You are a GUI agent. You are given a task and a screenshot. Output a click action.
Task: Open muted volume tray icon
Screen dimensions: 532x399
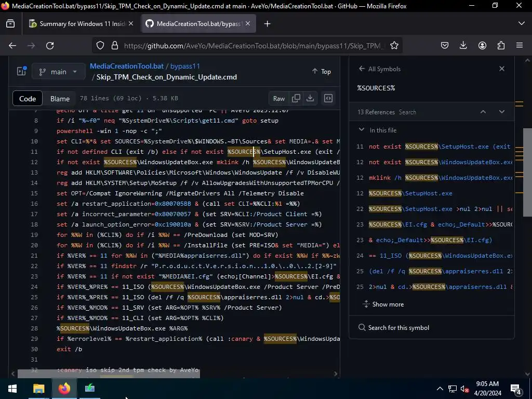[465, 389]
